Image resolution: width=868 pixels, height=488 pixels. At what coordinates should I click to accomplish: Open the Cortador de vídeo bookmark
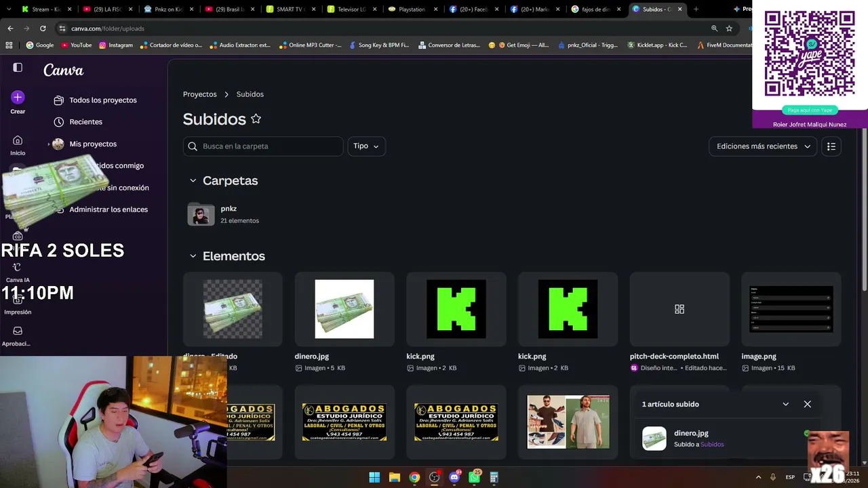pos(171,45)
